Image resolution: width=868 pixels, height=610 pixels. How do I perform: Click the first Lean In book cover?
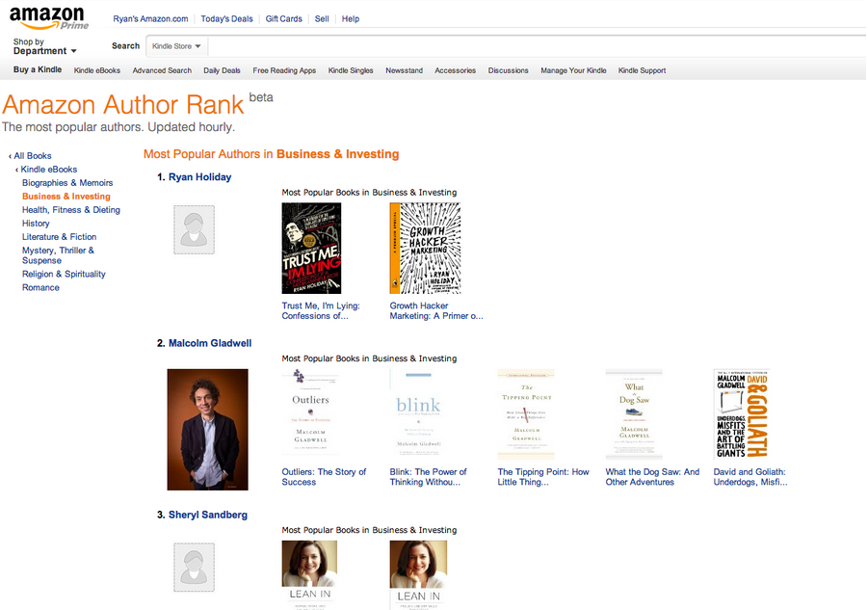coord(309,575)
